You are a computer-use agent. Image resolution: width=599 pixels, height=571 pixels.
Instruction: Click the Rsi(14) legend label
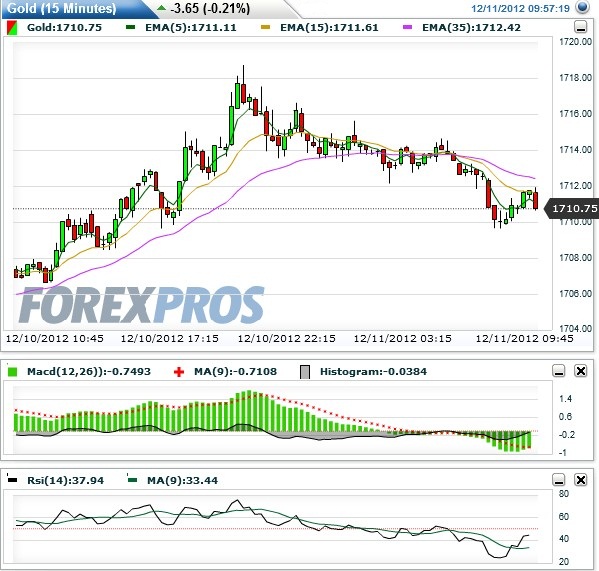(x=65, y=480)
